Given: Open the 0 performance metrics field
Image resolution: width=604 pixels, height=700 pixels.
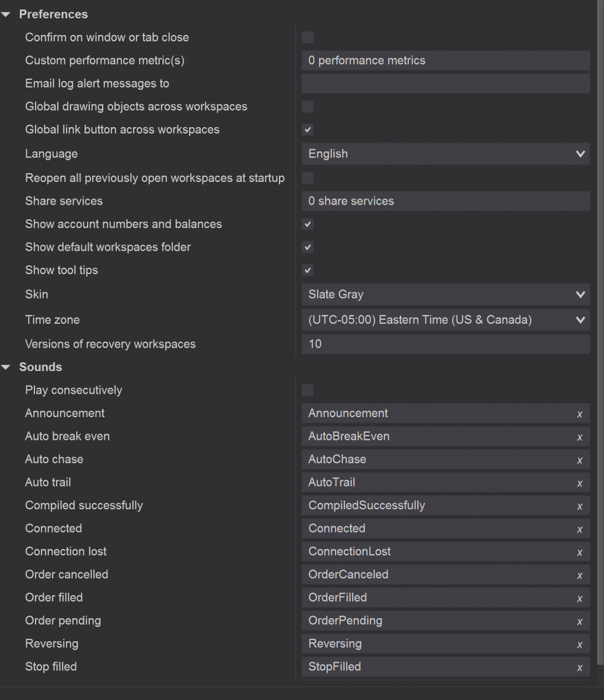Looking at the screenshot, I should click(x=446, y=61).
